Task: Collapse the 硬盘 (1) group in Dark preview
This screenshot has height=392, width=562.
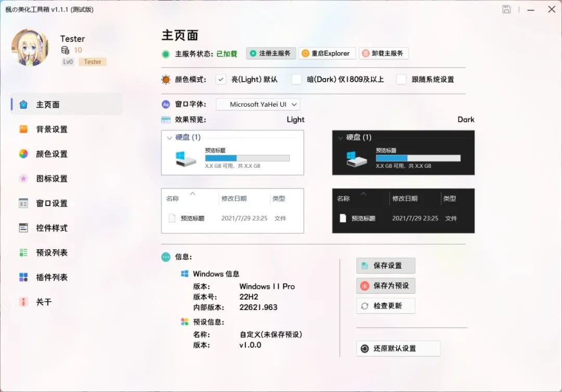Action: 340,137
